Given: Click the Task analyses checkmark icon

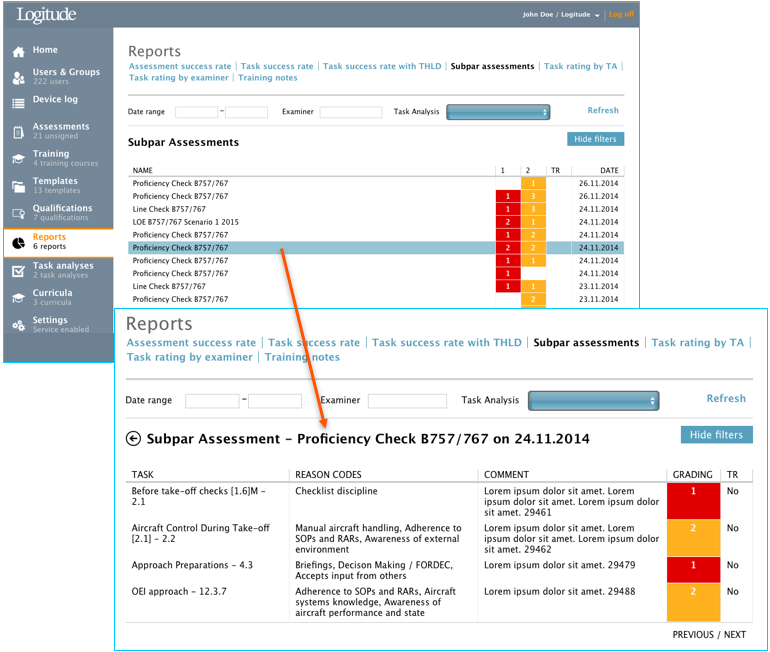Looking at the screenshot, I should 18,271.
